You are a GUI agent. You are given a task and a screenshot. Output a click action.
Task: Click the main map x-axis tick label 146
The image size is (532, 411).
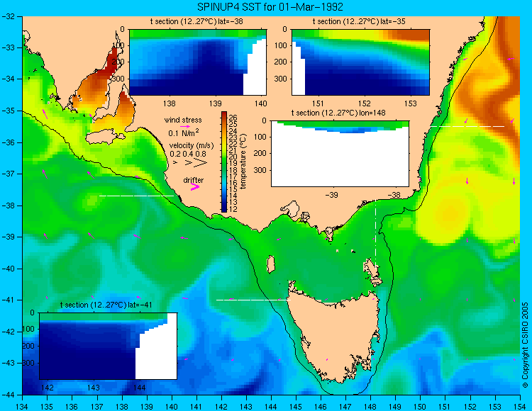321,406
